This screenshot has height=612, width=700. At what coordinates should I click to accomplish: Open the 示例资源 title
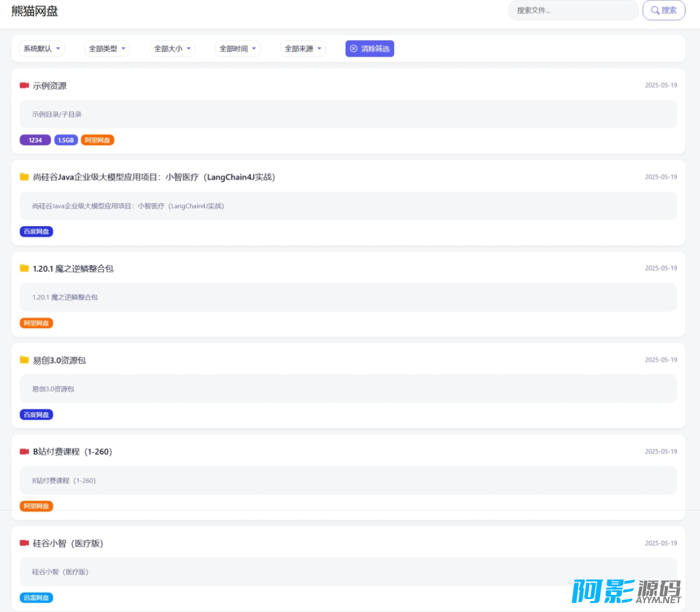50,86
